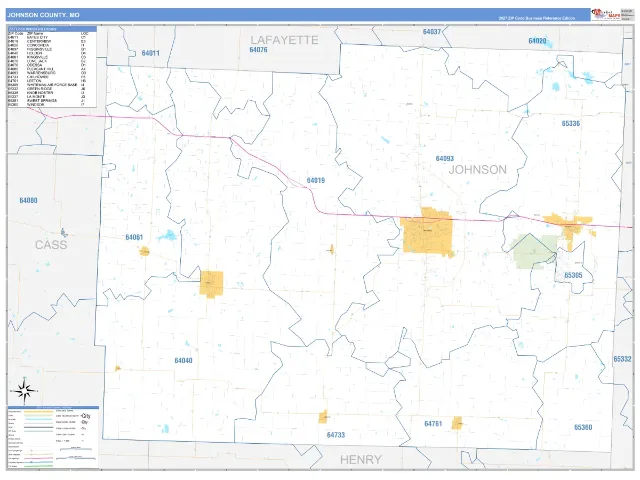The height and width of the screenshot is (480, 640).
Task: Click the 65360 ZIP code label
Action: [583, 427]
